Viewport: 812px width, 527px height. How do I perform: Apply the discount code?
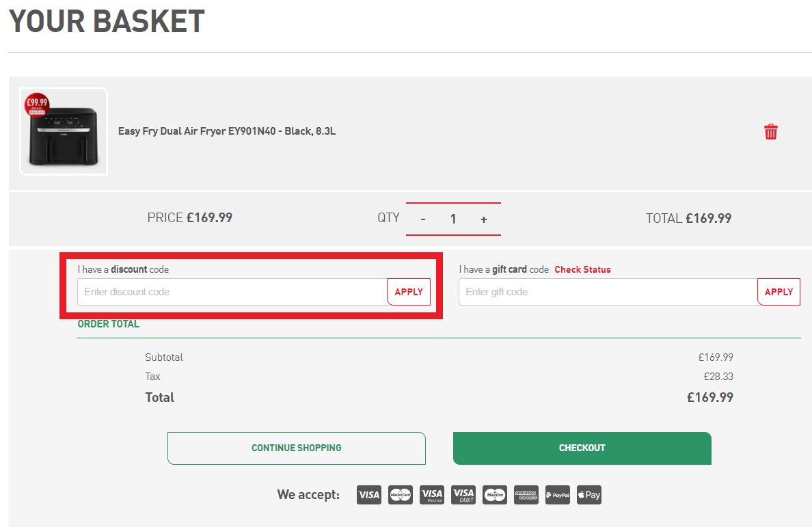(x=409, y=292)
